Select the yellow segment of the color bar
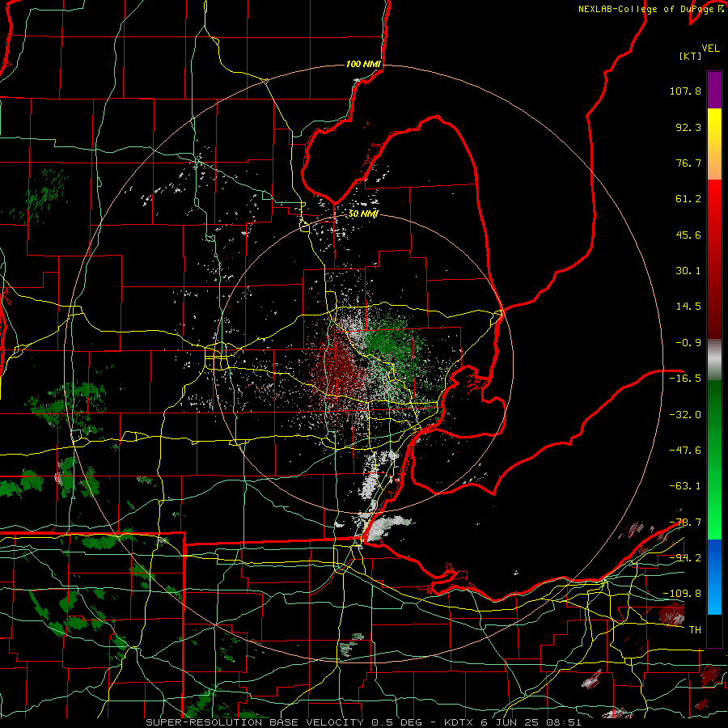The width and height of the screenshot is (728, 728). pos(714,144)
